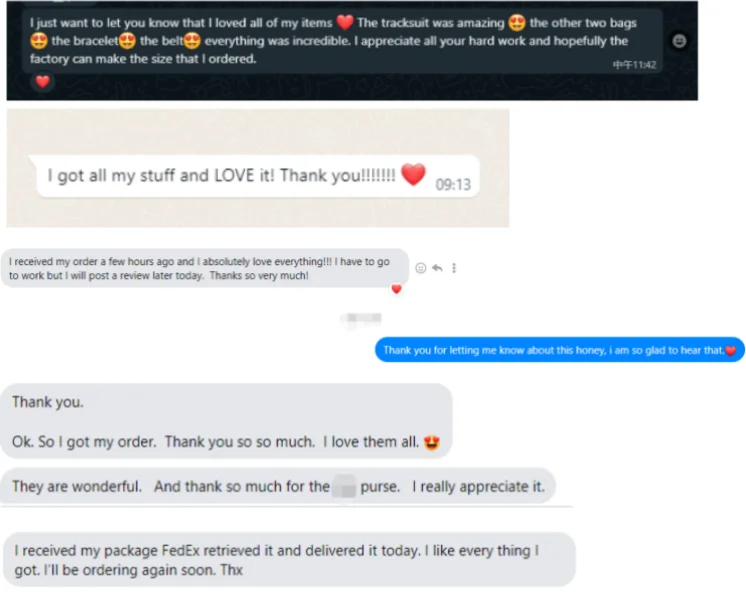Click heart reaction below 'received my order' message
The width and height of the screenshot is (746, 596).
coord(396,289)
